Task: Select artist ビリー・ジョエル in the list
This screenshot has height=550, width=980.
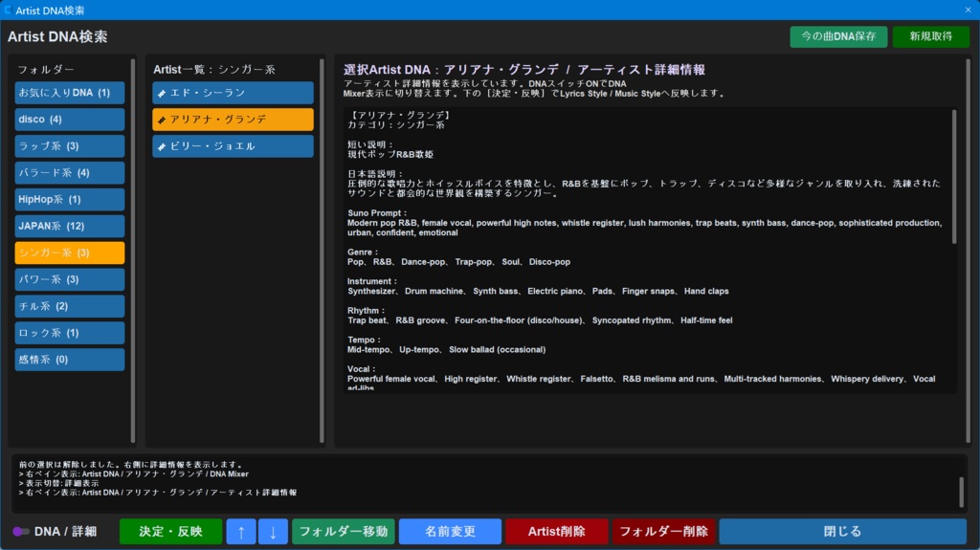Action: (x=233, y=146)
